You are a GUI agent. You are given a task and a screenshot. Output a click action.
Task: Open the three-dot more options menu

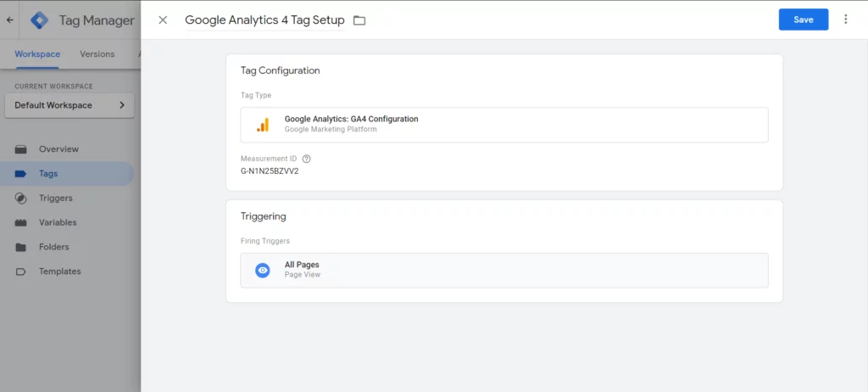845,20
